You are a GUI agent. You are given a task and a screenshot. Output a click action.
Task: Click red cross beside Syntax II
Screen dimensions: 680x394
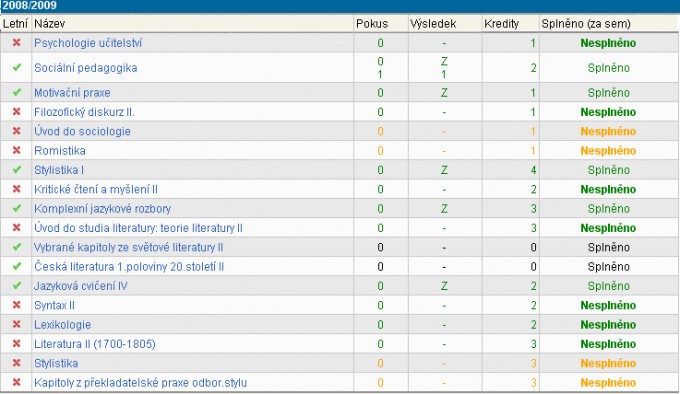click(16, 305)
